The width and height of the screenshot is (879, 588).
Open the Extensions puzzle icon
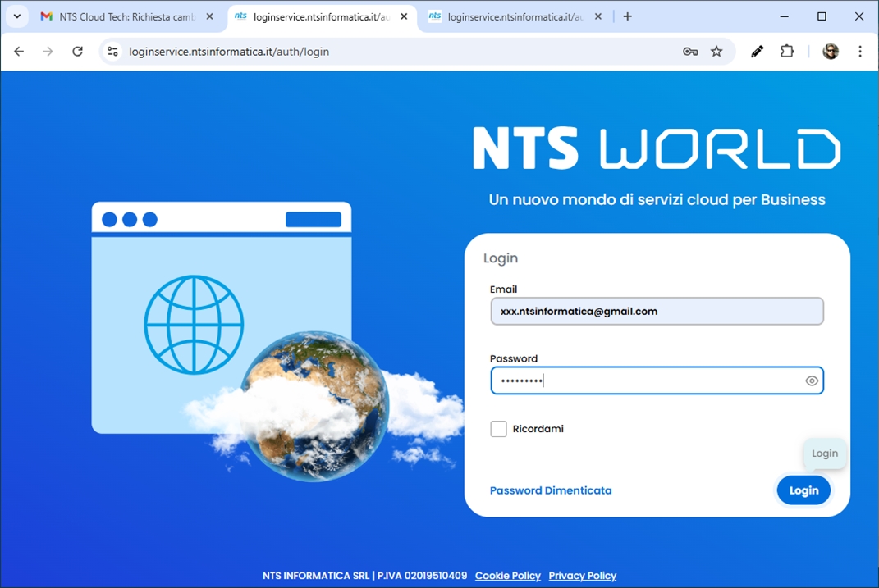tap(787, 52)
